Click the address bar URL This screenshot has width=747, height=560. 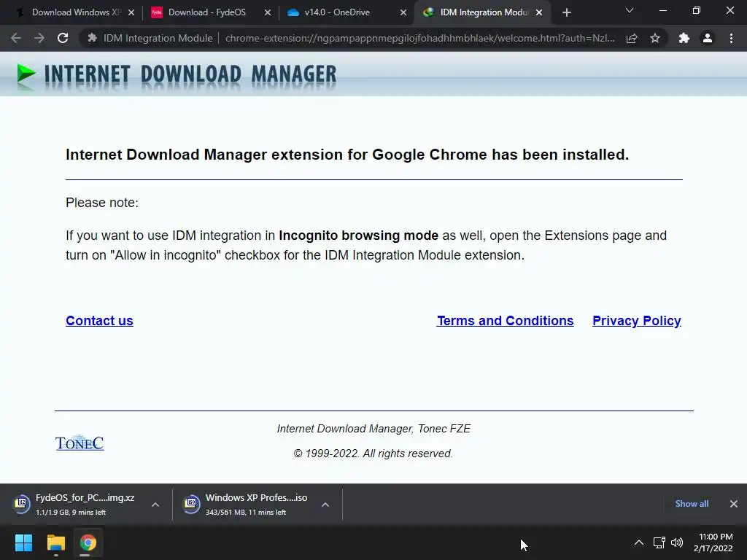[419, 38]
